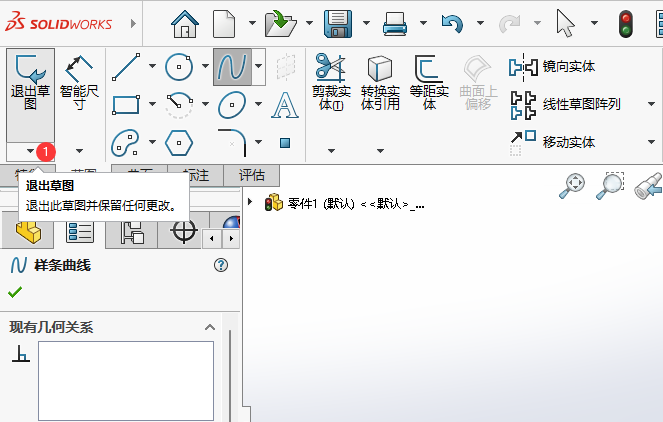Viewport: 663px width, 422px height.
Task: Select the Spline sketch tool in ribbon
Action: (232, 66)
